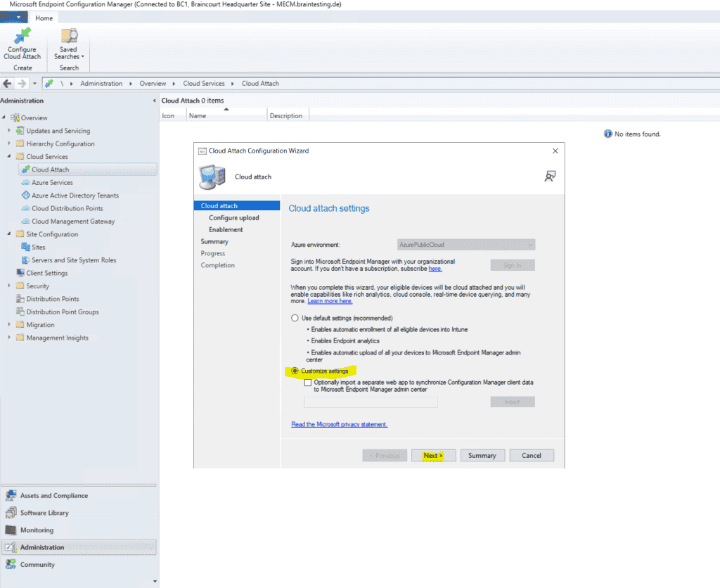Select the Customize settings radio button
The height and width of the screenshot is (588, 720).
pyautogui.click(x=295, y=371)
